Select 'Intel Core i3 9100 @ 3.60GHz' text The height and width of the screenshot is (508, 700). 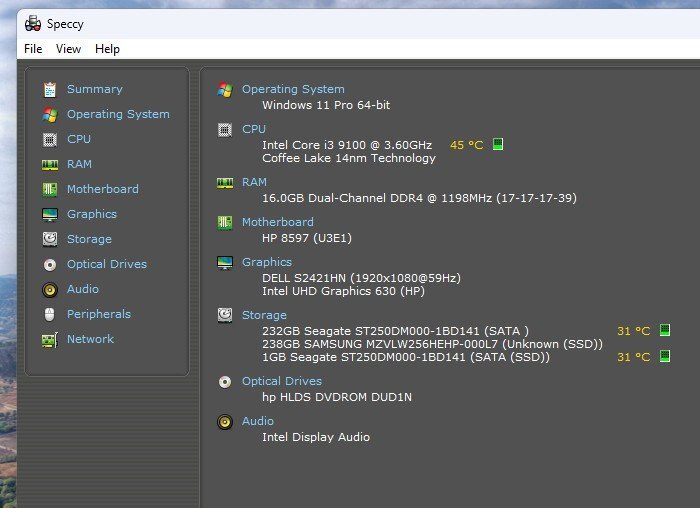(347, 145)
